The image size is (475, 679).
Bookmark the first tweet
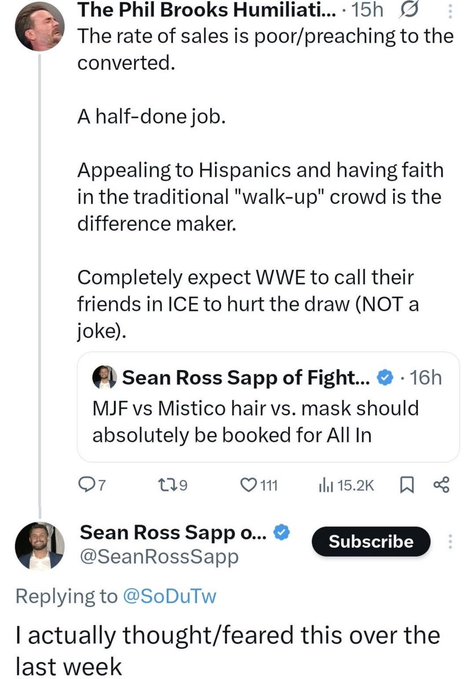(x=406, y=485)
